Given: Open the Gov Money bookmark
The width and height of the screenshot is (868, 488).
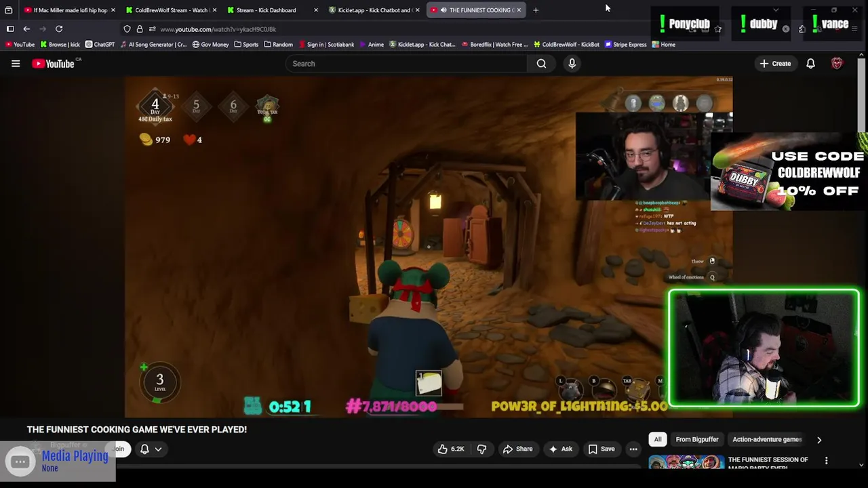Looking at the screenshot, I should (x=210, y=45).
